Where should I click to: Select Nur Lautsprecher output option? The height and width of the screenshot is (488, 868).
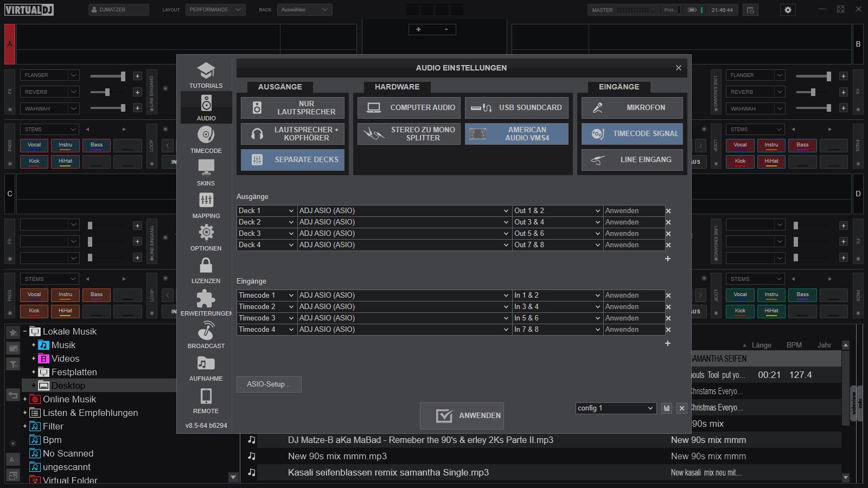click(x=292, y=107)
